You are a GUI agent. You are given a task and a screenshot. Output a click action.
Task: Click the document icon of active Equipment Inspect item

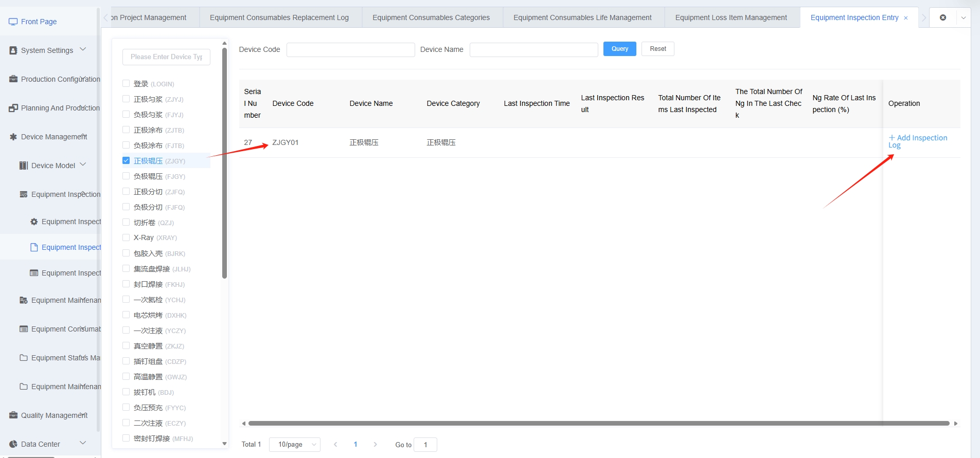click(x=34, y=247)
